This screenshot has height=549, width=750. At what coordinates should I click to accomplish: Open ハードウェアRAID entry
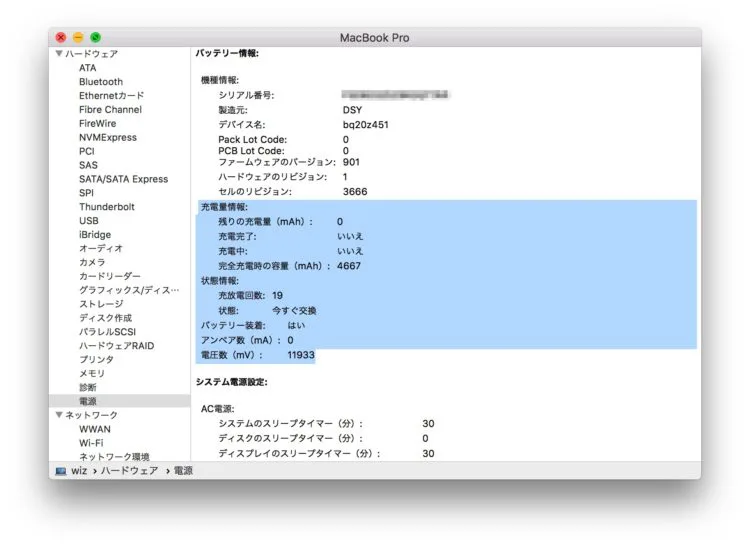[117, 345]
